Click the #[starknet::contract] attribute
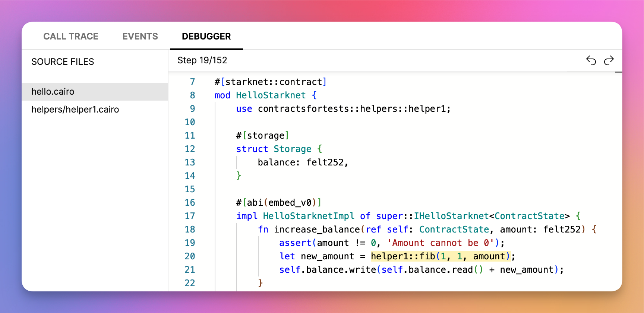This screenshot has height=313, width=644. [271, 82]
